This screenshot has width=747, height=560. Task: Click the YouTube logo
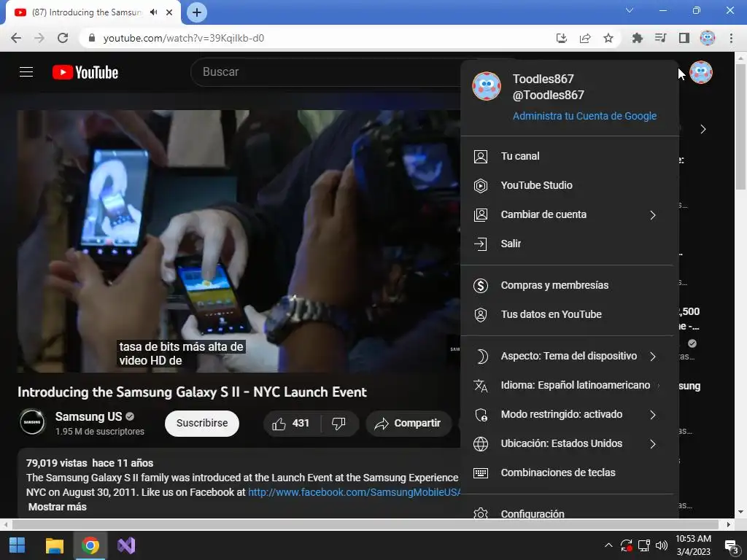tap(85, 72)
